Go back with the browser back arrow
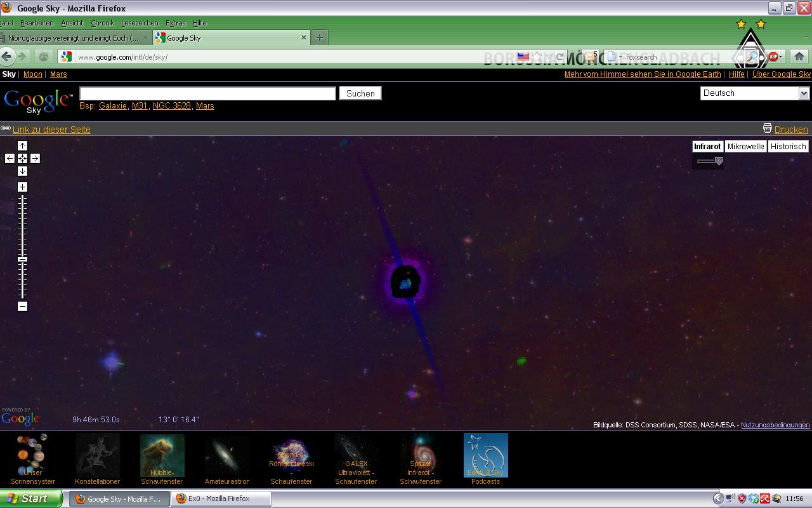812x508 pixels. pyautogui.click(x=7, y=57)
